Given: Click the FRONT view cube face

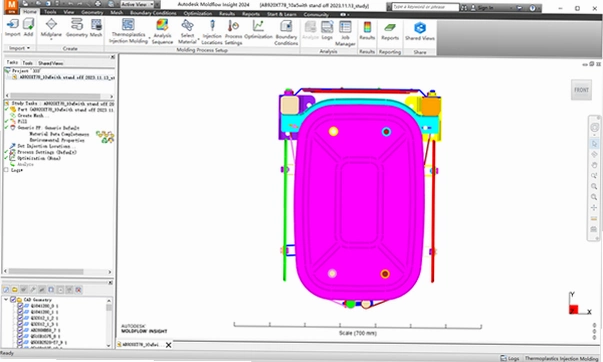Looking at the screenshot, I should 581,90.
